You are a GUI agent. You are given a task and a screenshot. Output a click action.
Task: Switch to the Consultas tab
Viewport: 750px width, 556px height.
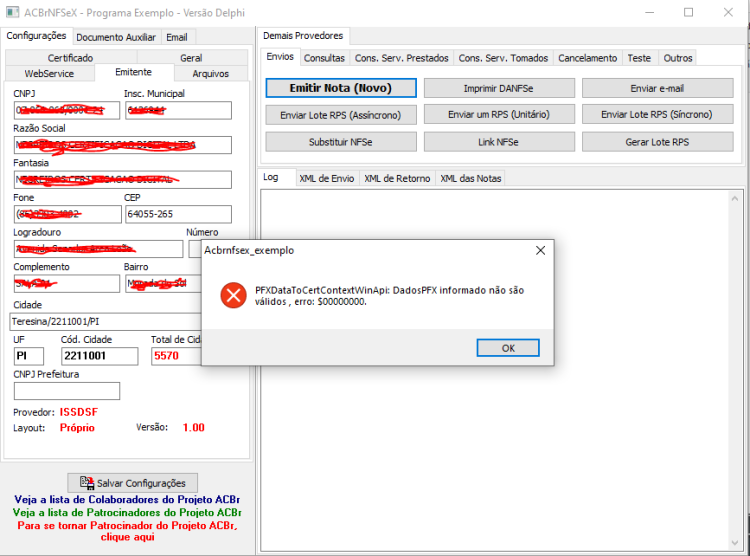(x=324, y=58)
